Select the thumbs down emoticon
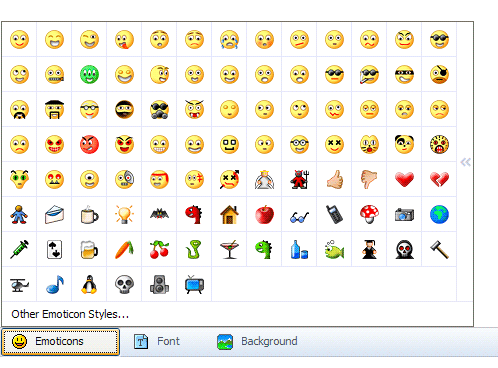 tap(369, 179)
